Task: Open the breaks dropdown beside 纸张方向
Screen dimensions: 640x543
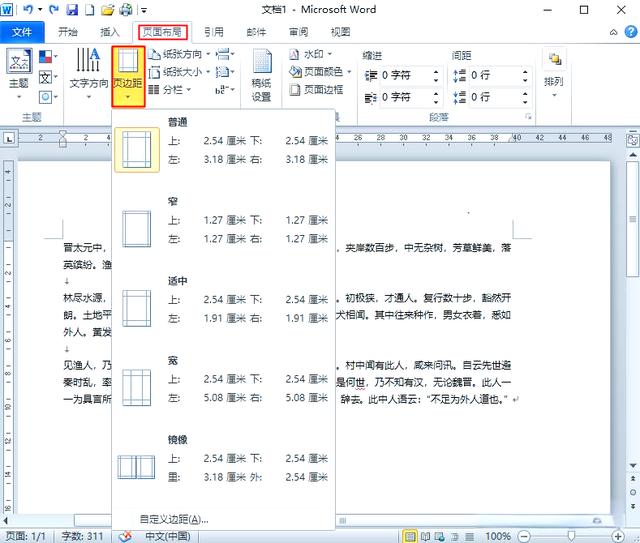Action: 225,54
